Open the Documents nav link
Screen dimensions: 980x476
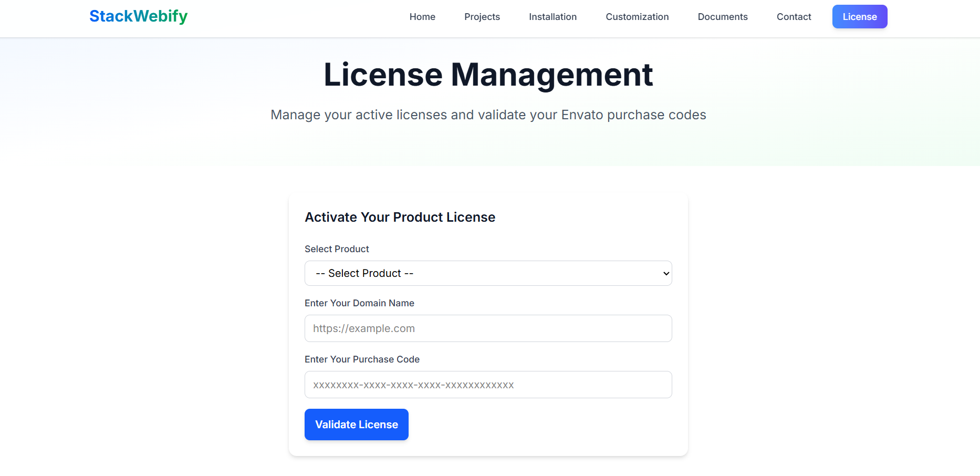pos(722,17)
